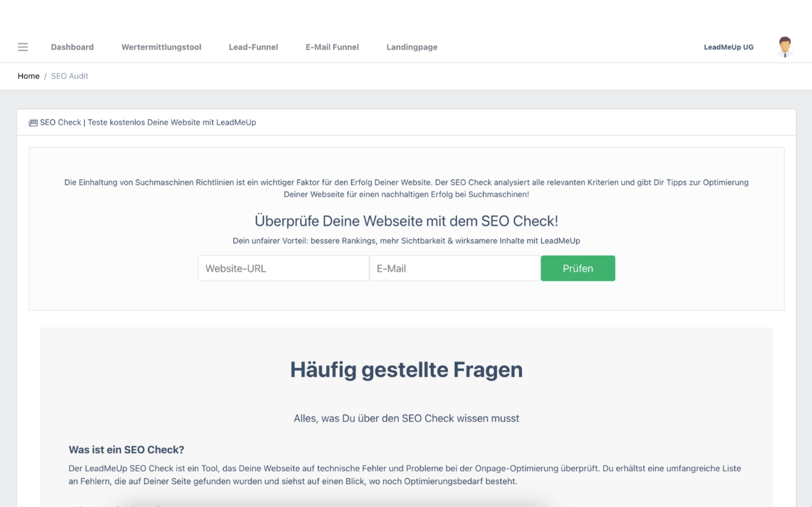The image size is (812, 507).
Task: Select the 'Was ist ein SEO Check?' question
Action: click(126, 450)
